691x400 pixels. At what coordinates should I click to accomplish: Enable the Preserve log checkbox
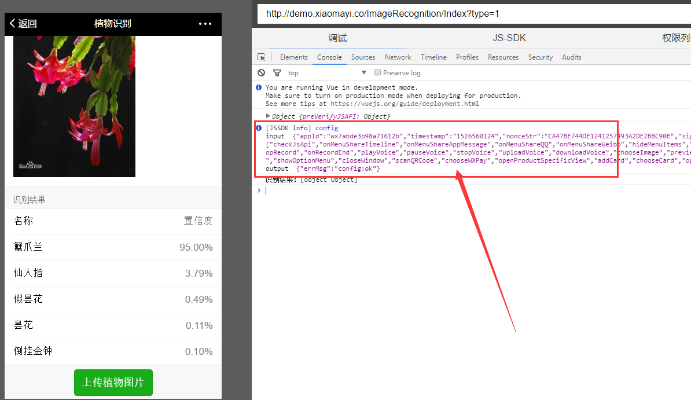[x=378, y=72]
